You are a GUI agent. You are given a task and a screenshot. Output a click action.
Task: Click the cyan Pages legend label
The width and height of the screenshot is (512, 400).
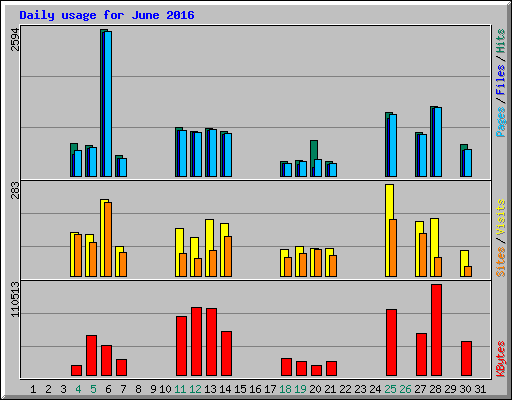point(501,122)
